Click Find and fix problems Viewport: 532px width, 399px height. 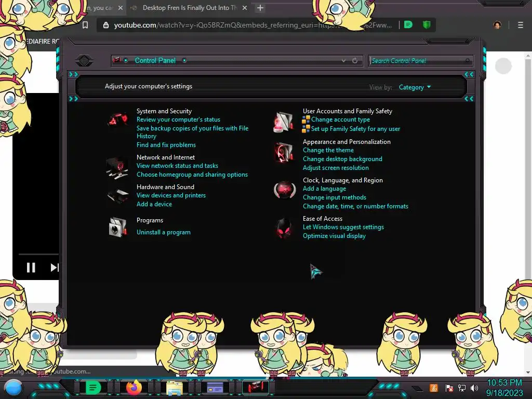(x=166, y=145)
